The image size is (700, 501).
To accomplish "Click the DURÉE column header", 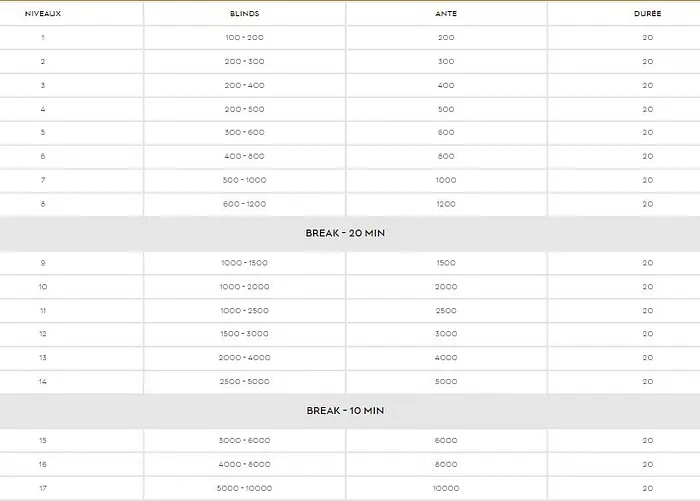I will click(x=647, y=14).
